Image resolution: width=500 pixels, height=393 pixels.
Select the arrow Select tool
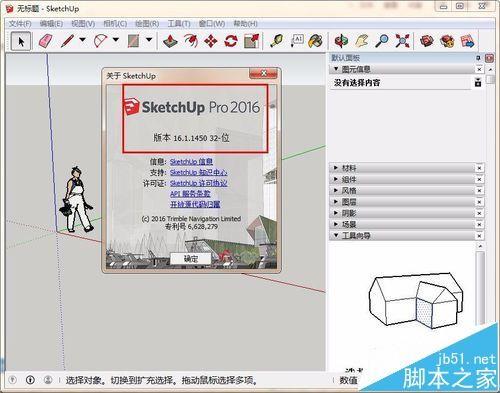click(x=21, y=41)
